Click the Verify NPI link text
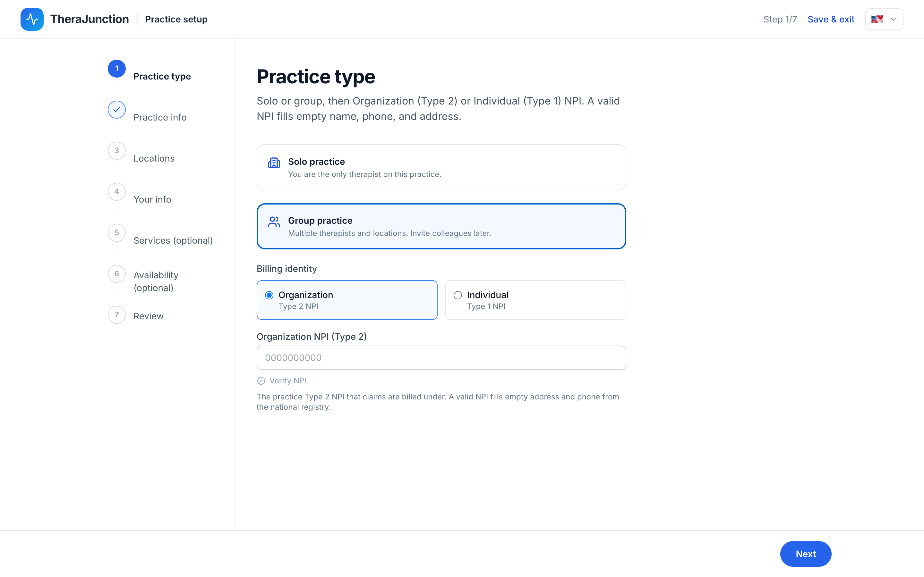 click(x=287, y=381)
